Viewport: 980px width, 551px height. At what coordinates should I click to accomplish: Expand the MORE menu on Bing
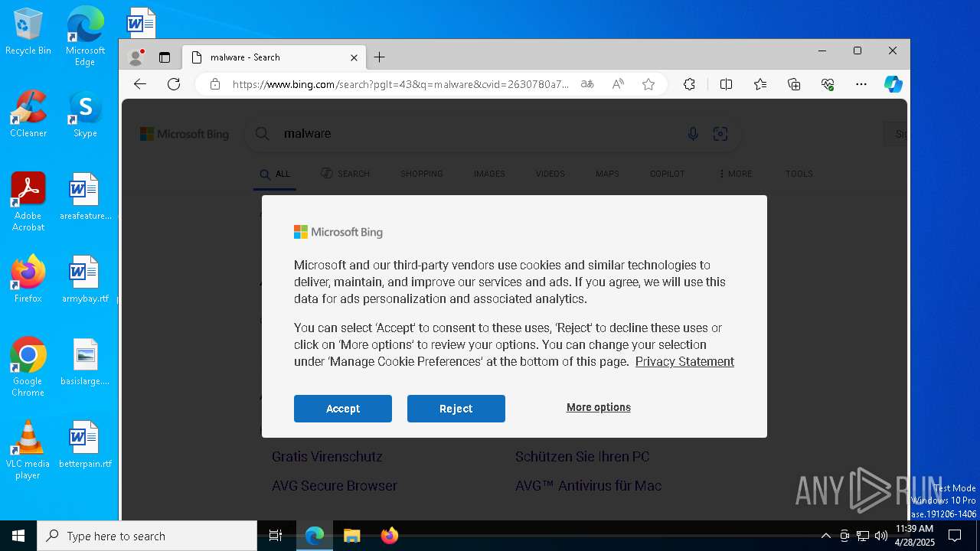(736, 174)
